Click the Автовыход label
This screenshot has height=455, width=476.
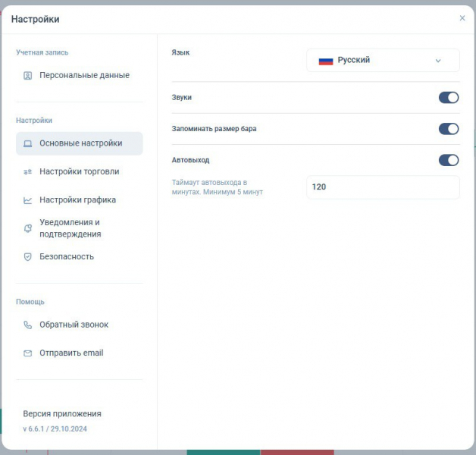point(190,160)
